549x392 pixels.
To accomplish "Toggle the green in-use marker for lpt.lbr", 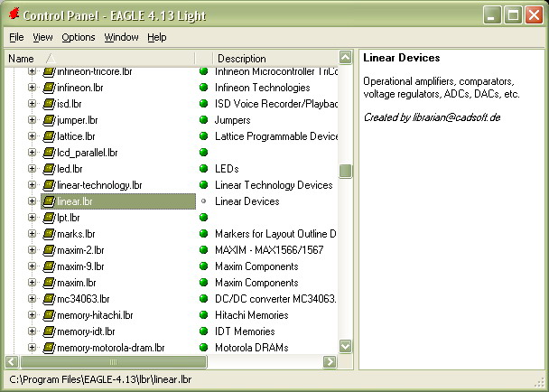I will point(203,217).
